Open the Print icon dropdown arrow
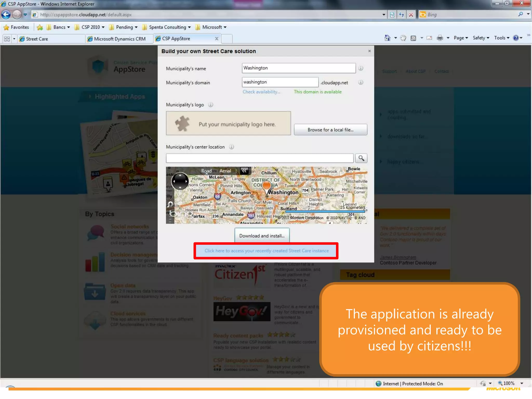 [448, 38]
